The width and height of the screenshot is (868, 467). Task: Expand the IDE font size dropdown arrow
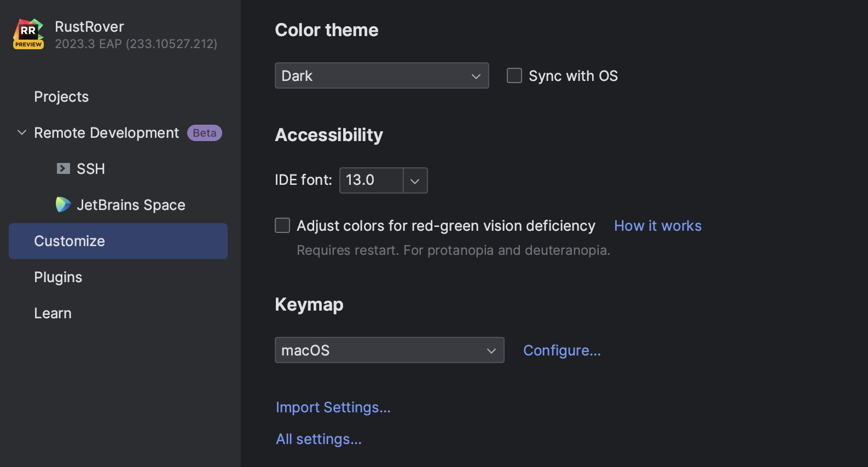(x=415, y=180)
